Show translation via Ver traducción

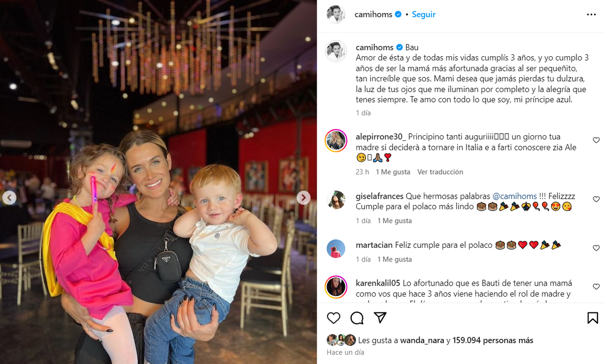tap(440, 172)
